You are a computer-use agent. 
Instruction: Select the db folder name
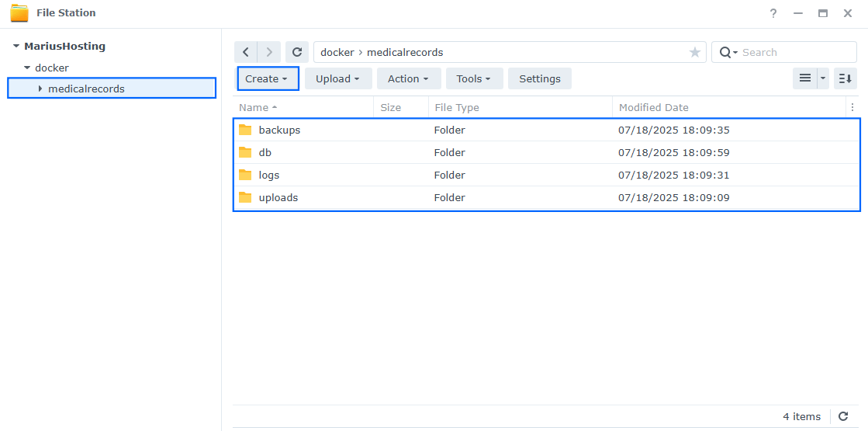click(265, 152)
